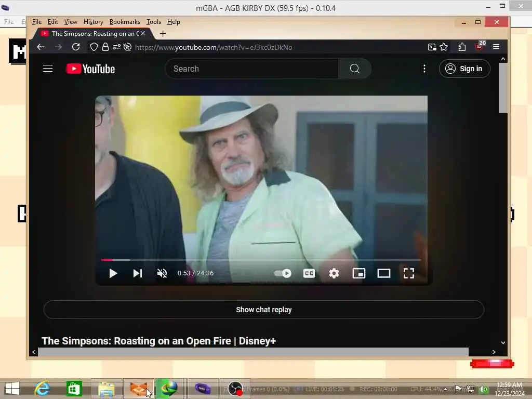Switch to OBS Studio in the taskbar

(x=235, y=389)
